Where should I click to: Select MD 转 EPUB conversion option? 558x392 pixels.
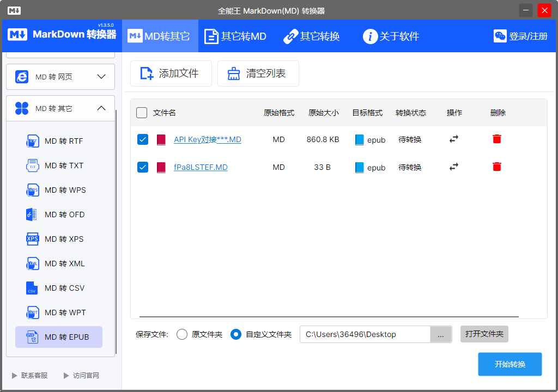tap(59, 337)
